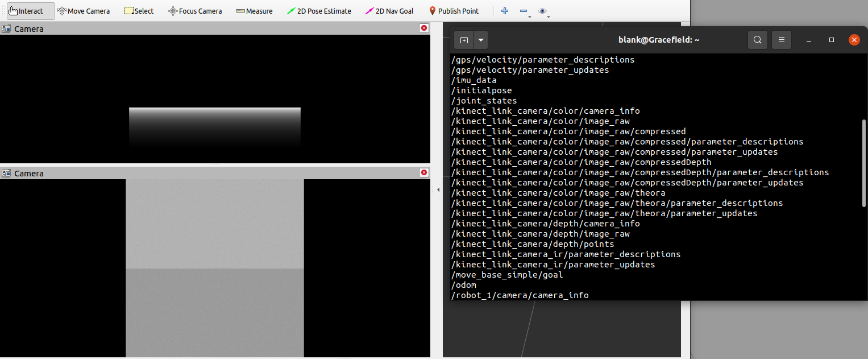This screenshot has width=868, height=359.
Task: Click the lower camera gray image view
Action: coord(215,268)
